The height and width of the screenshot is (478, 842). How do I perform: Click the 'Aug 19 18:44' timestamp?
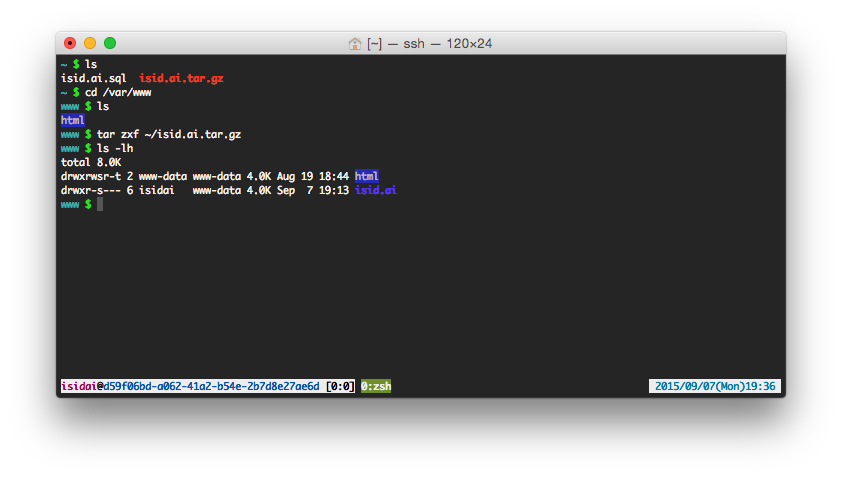313,176
